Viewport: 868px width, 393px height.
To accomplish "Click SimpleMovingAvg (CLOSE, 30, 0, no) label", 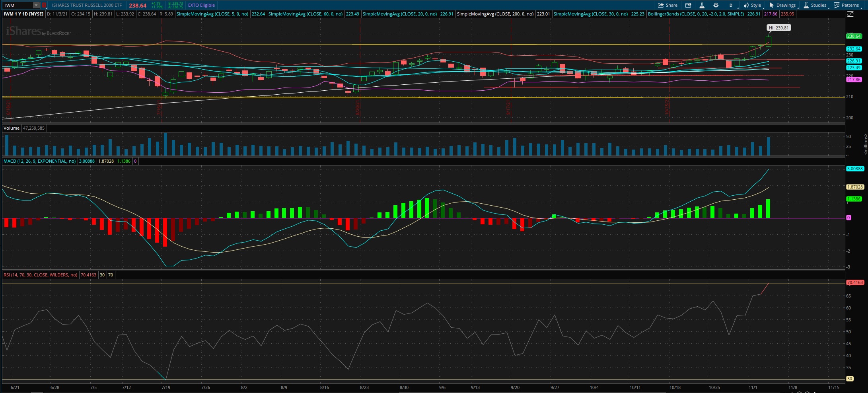I will 591,14.
